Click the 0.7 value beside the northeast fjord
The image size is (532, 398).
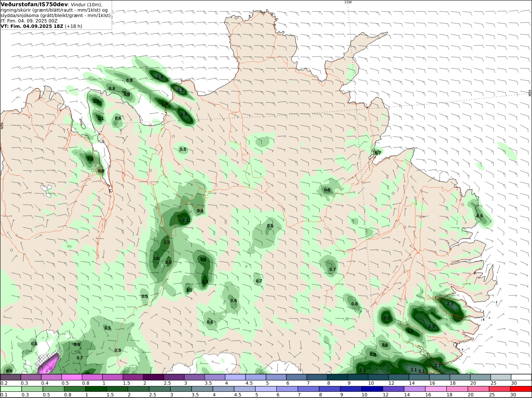(377, 153)
